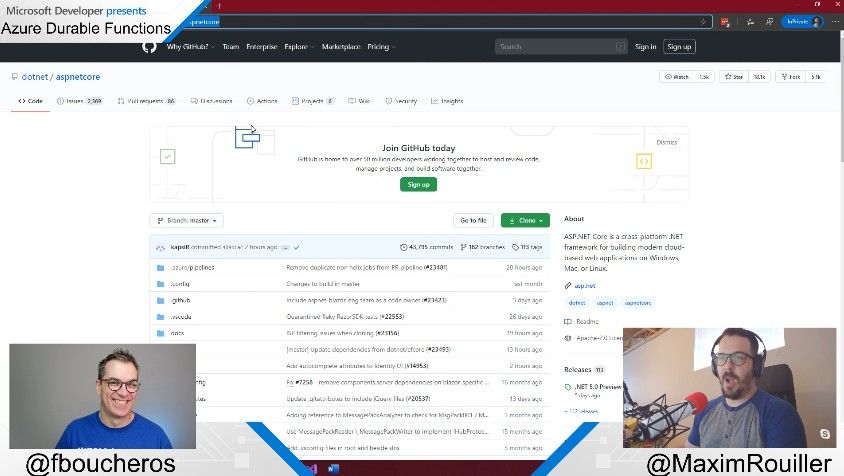
Task: Open the .github folder
Action: [180, 300]
